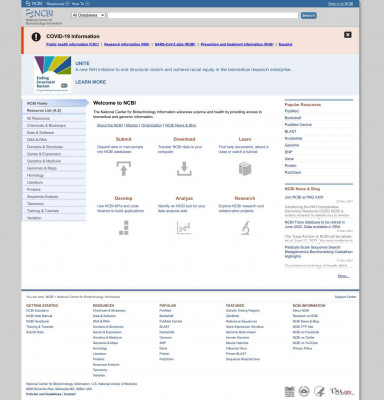Screen dimensions: 384x400
Task: Open Genetics & Medicine in the sidebar
Action: pyautogui.click(x=53, y=161)
